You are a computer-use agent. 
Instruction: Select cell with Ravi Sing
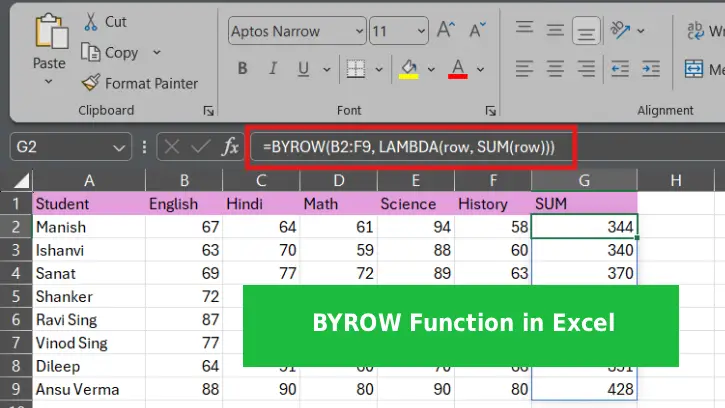coord(89,319)
